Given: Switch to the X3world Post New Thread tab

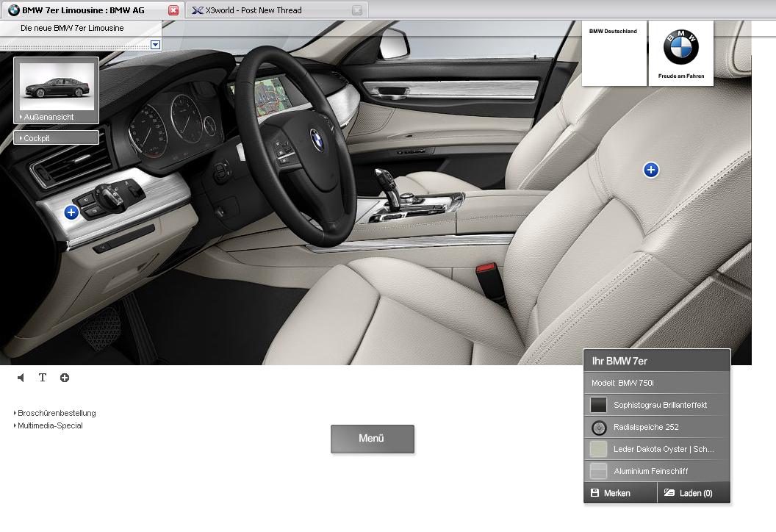Looking at the screenshot, I should coord(262,10).
